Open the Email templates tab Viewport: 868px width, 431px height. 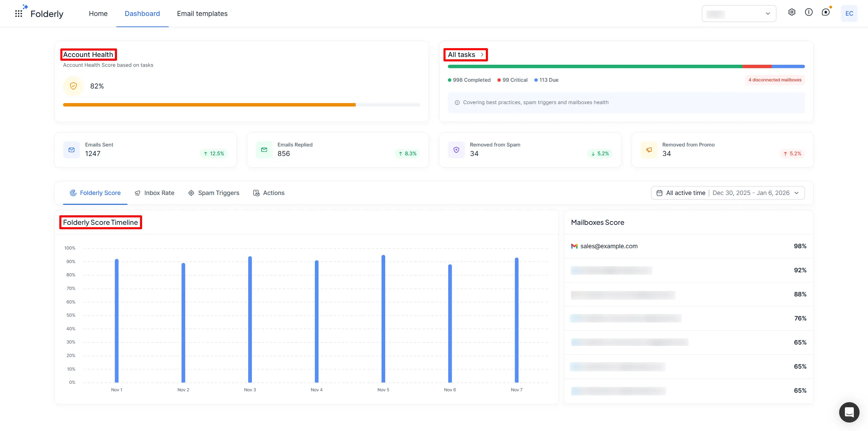[202, 14]
